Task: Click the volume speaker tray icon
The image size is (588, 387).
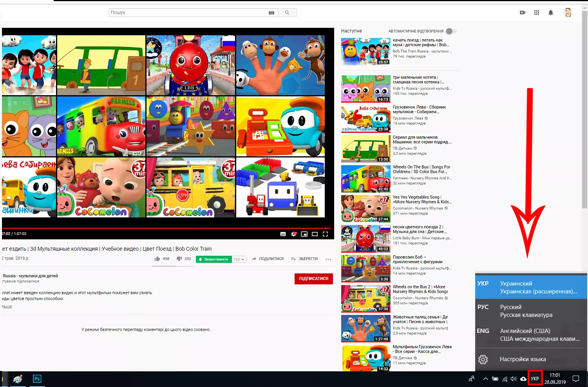Action: click(x=514, y=379)
